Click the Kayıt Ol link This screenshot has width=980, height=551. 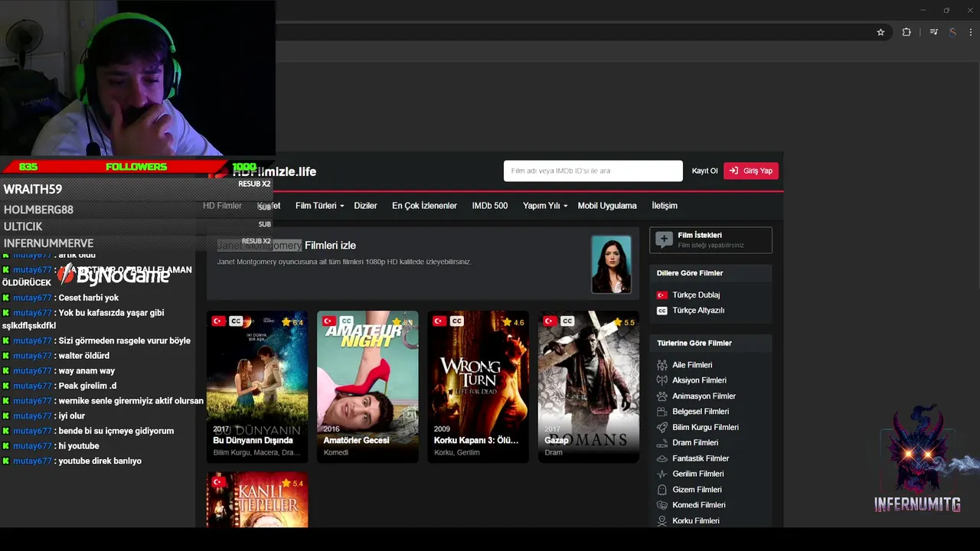(704, 171)
